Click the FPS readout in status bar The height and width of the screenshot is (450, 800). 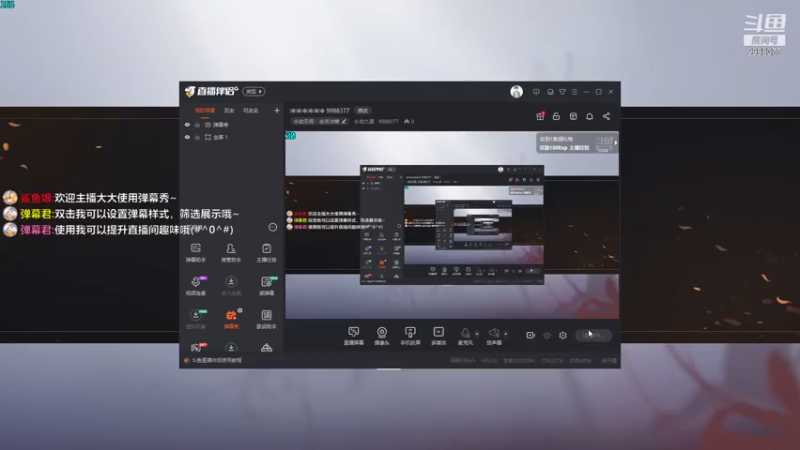[489, 361]
